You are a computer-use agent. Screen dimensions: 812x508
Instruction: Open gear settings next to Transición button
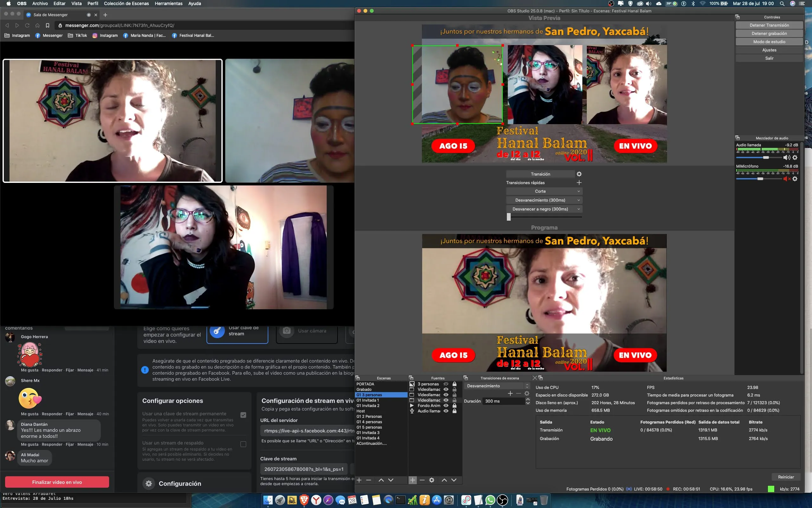click(x=579, y=174)
